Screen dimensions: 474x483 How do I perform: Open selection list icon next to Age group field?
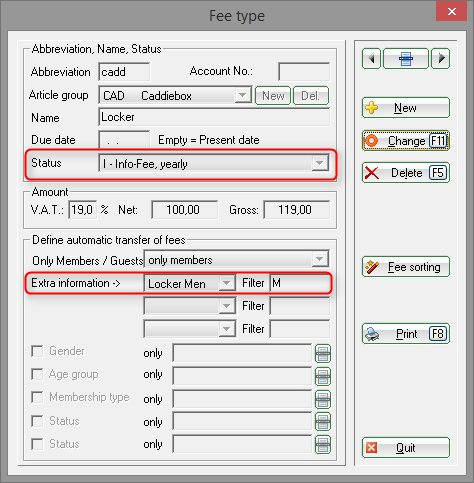tap(323, 376)
